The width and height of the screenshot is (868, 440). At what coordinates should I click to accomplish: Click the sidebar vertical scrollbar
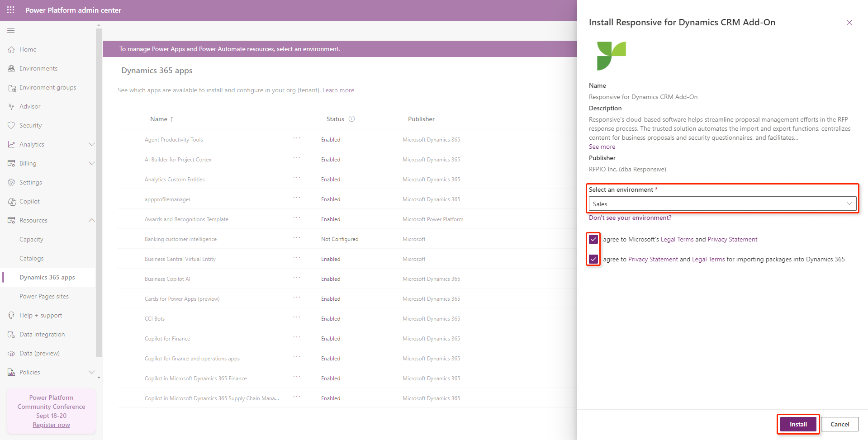pyautogui.click(x=99, y=192)
